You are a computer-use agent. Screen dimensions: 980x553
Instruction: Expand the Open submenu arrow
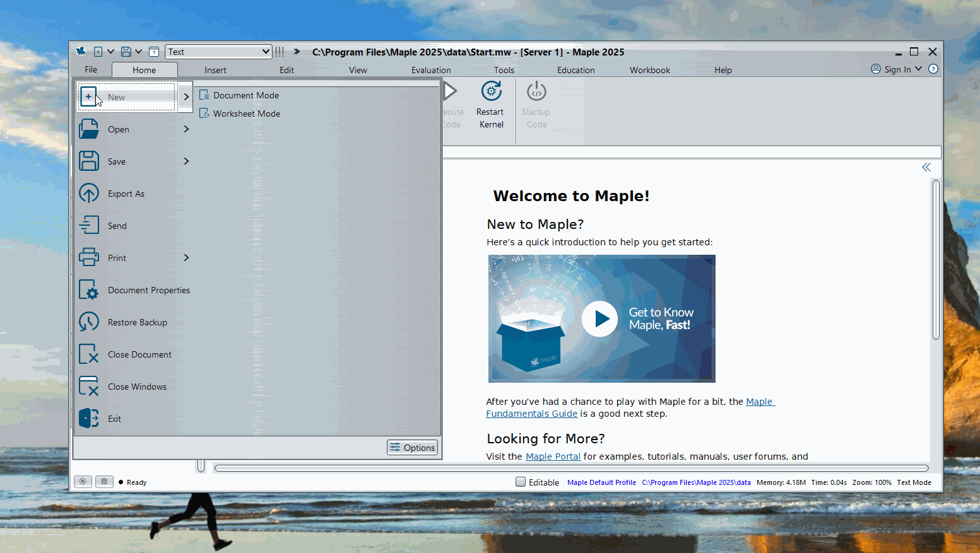[186, 129]
